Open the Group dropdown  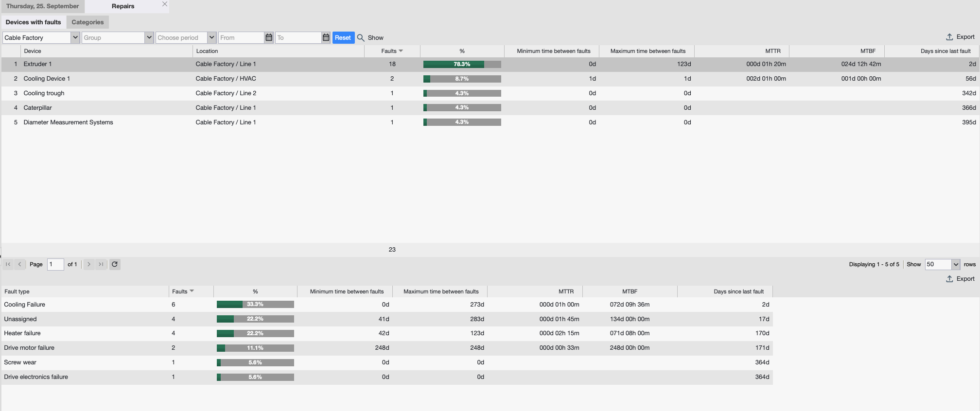[149, 38]
